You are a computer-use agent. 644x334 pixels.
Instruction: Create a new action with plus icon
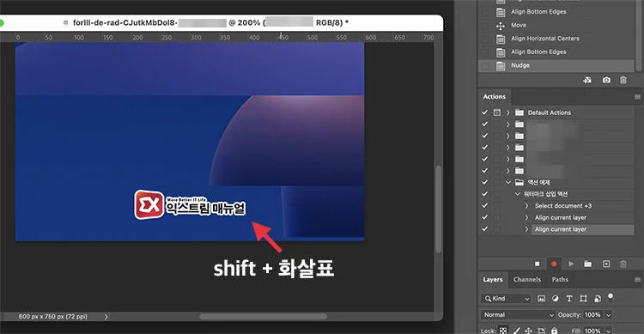(606, 264)
